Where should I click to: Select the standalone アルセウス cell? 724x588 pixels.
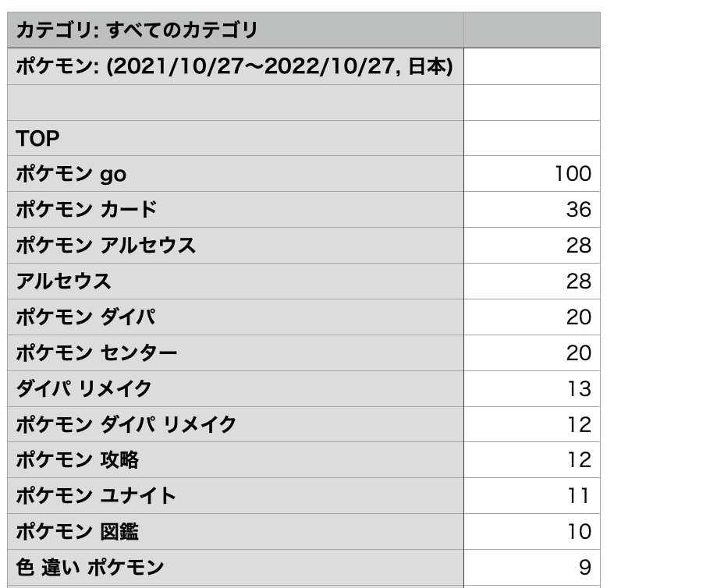pos(234,282)
